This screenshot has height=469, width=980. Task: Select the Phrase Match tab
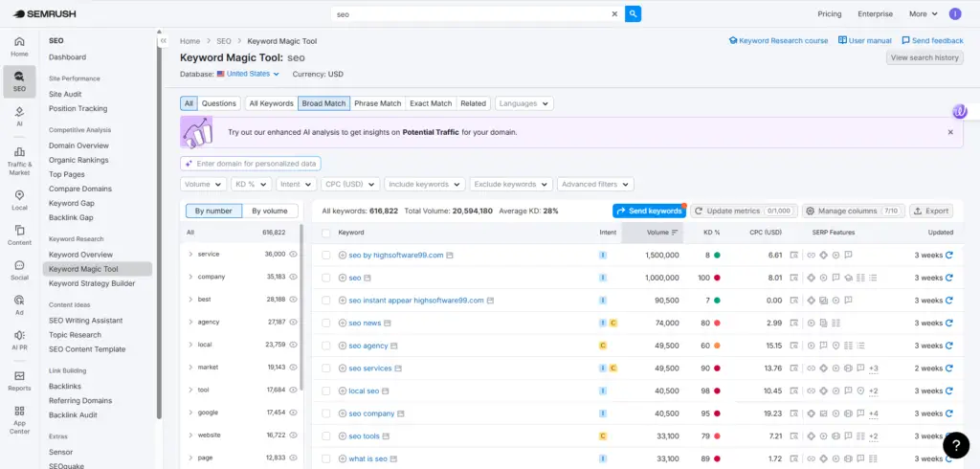[x=377, y=103]
